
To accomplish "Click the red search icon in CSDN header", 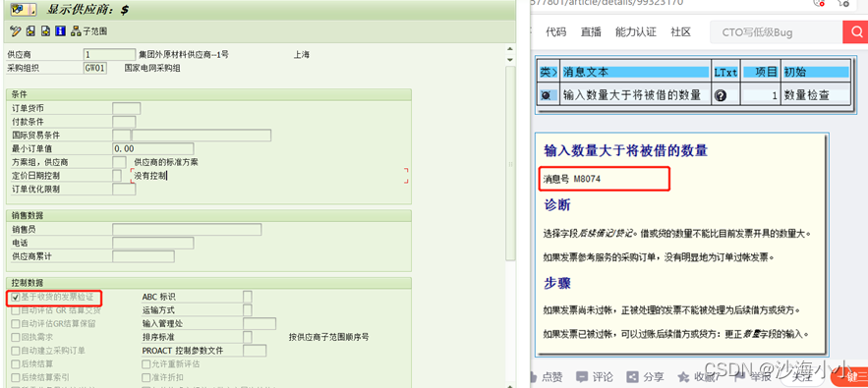I will coord(855,32).
